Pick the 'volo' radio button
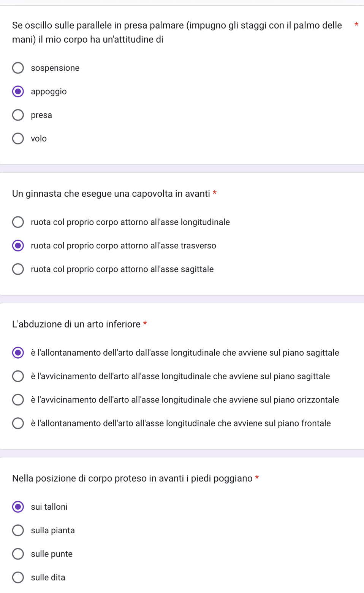Screen dimensions: 364x593 click(18, 139)
